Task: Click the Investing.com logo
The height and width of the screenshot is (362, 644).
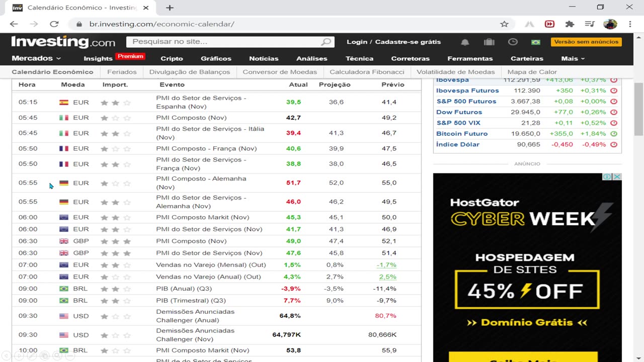Action: pyautogui.click(x=63, y=42)
